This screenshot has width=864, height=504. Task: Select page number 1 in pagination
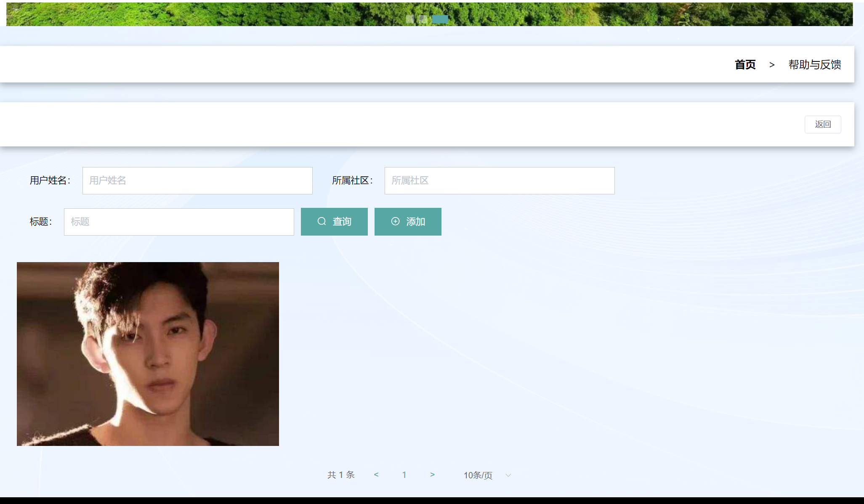pos(404,475)
